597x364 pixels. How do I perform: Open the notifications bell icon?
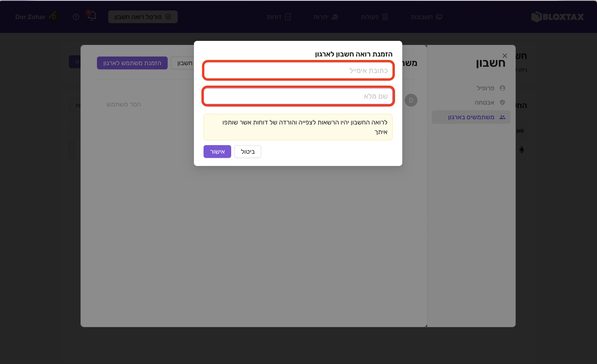[92, 16]
